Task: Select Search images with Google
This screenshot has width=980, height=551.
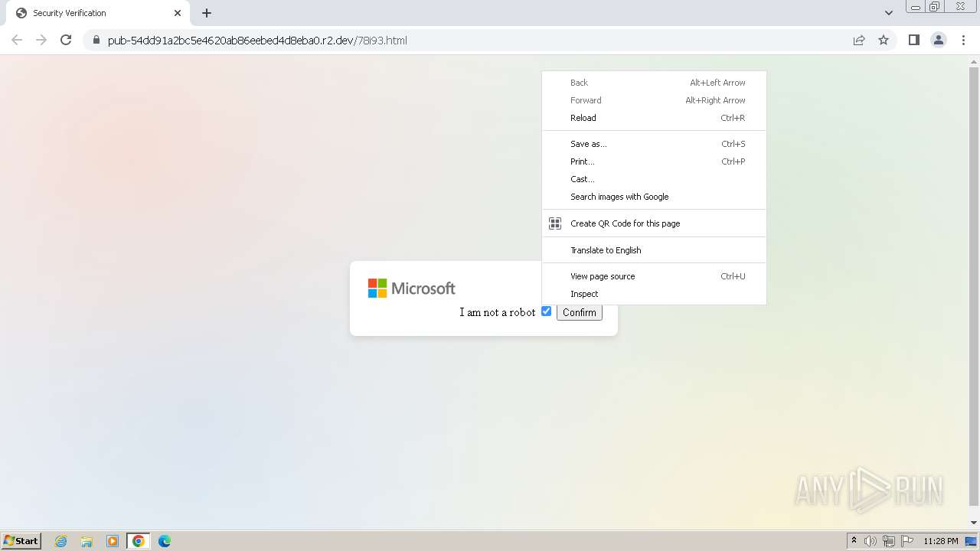Action: click(654, 197)
